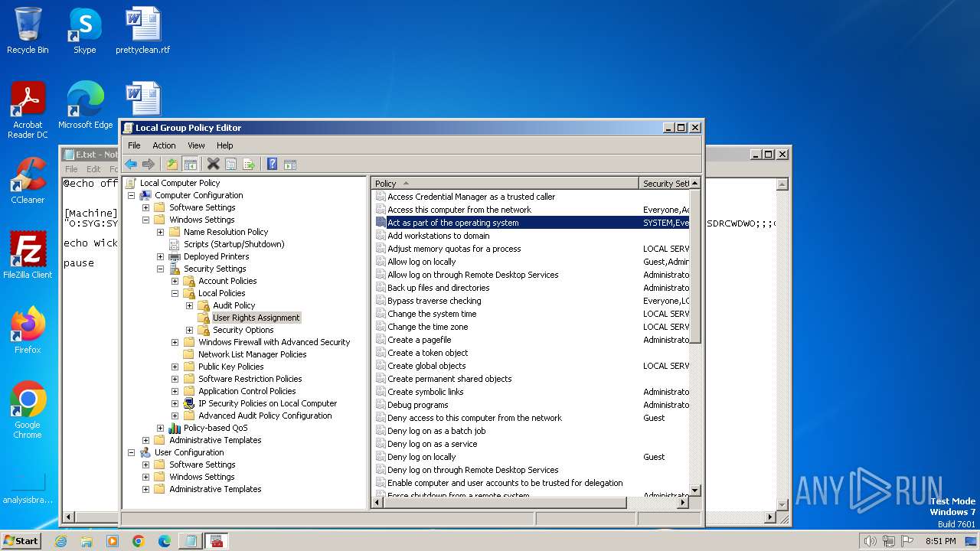
Task: Click the Security Setting column header
Action: (665, 184)
